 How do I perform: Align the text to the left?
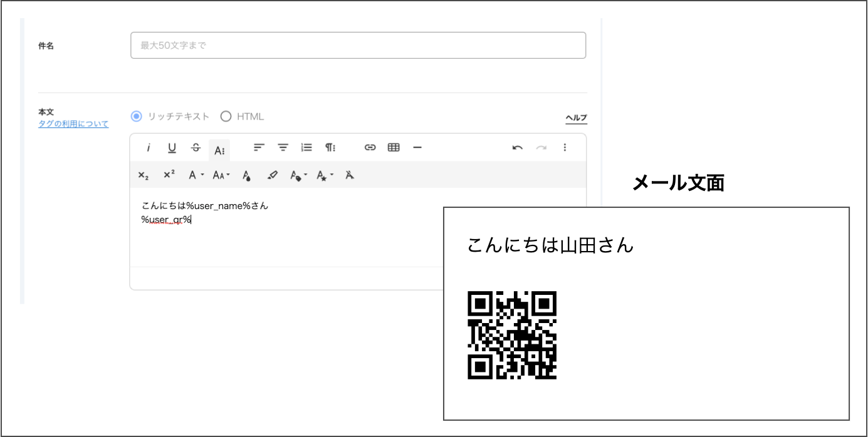pos(259,148)
